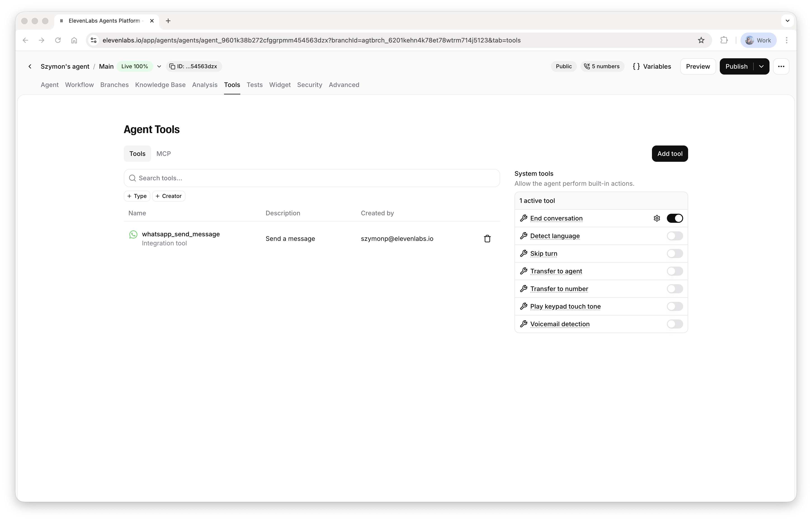Click the Preview button

click(x=698, y=66)
